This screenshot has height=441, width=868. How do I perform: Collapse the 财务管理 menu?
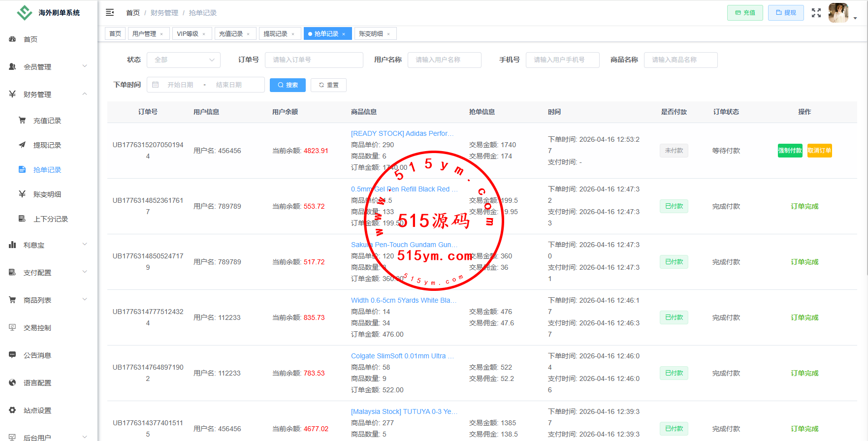coord(48,94)
